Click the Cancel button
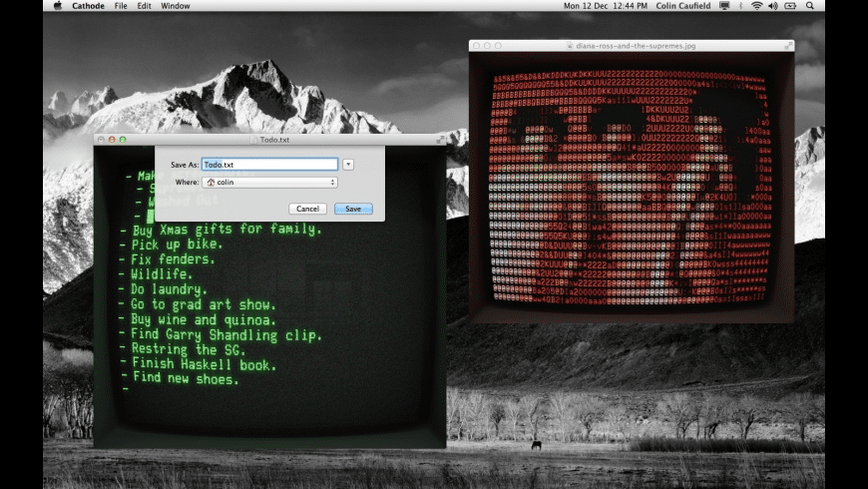Image resolution: width=868 pixels, height=489 pixels. pyautogui.click(x=307, y=209)
